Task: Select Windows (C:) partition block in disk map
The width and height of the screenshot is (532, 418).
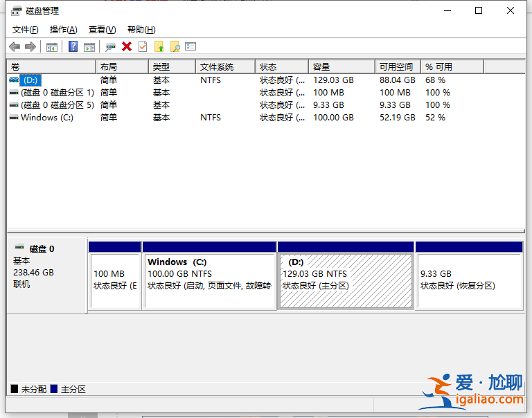Action: [209, 280]
